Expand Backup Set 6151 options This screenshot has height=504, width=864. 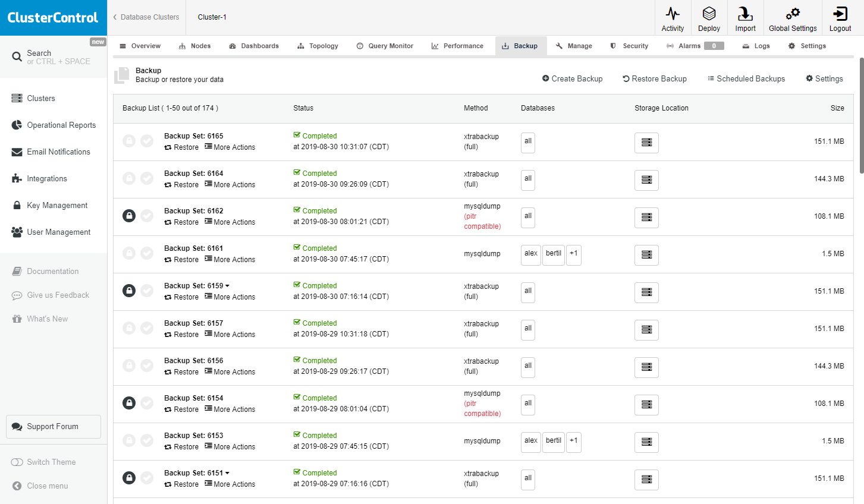point(226,472)
